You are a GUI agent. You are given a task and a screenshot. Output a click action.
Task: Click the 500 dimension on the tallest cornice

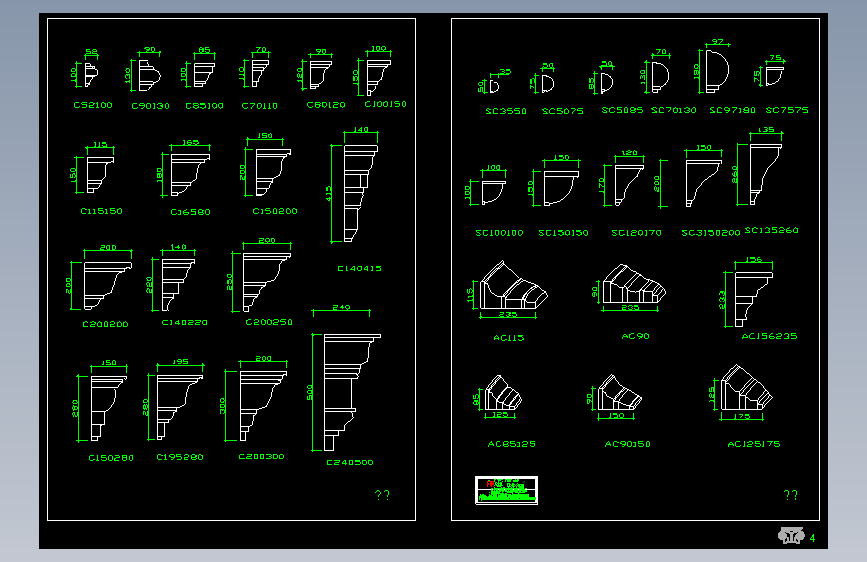click(309, 392)
